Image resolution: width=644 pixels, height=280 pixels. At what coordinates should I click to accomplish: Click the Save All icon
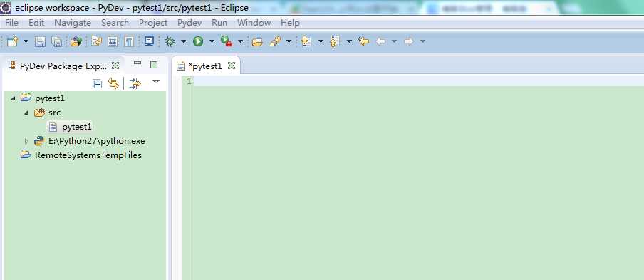click(x=57, y=41)
